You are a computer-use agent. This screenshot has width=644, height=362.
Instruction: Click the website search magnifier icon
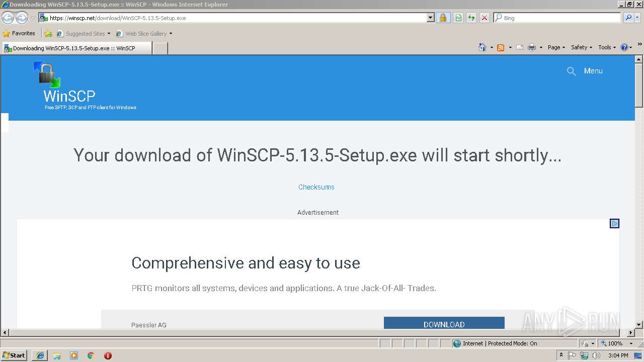pyautogui.click(x=571, y=71)
